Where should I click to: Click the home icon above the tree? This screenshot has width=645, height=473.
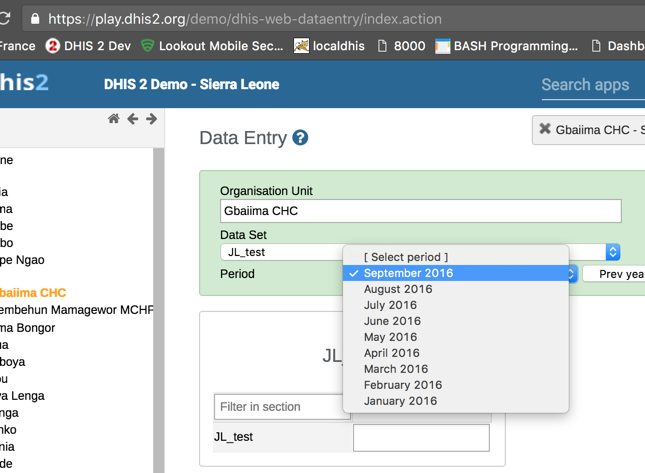114,119
